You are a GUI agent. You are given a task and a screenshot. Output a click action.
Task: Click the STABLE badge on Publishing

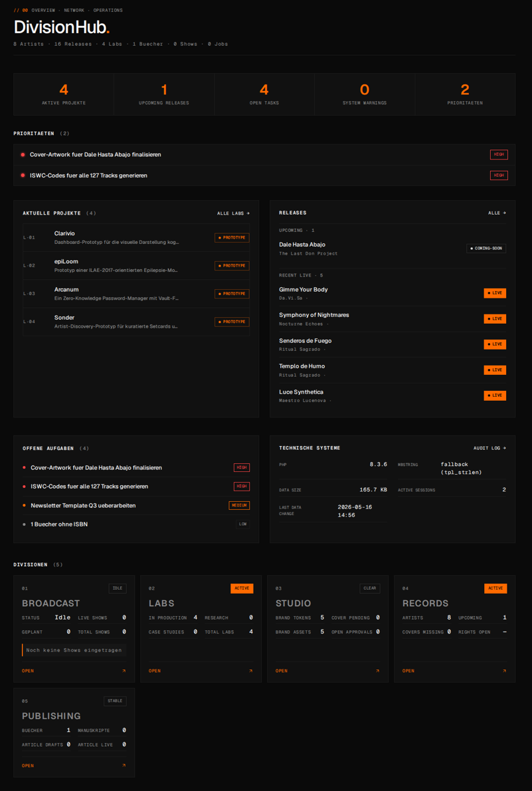[x=116, y=701]
